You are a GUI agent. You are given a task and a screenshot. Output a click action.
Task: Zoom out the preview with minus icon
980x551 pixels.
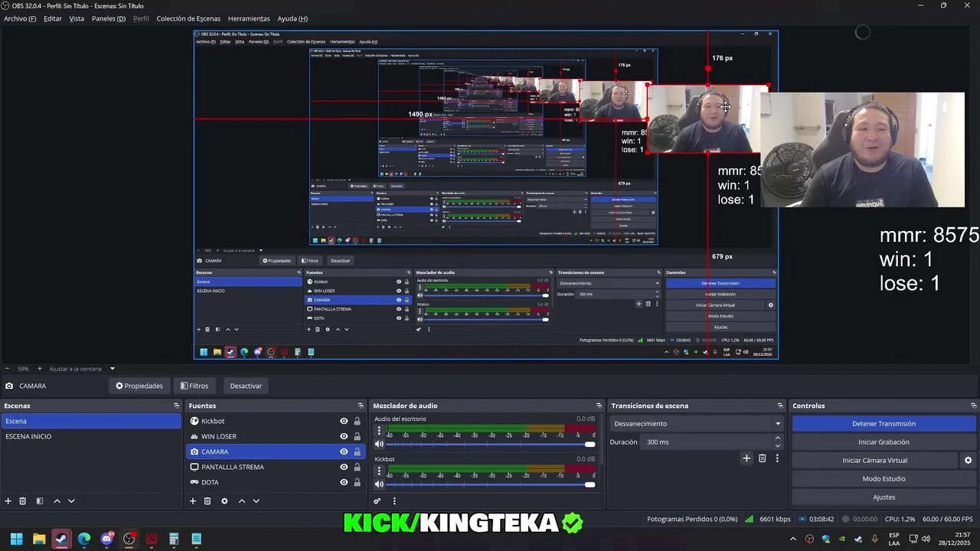(7, 369)
